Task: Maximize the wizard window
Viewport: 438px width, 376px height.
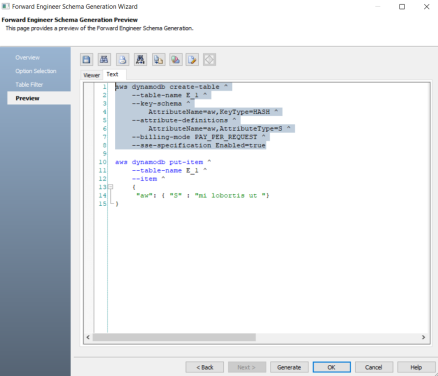Action: point(402,7)
